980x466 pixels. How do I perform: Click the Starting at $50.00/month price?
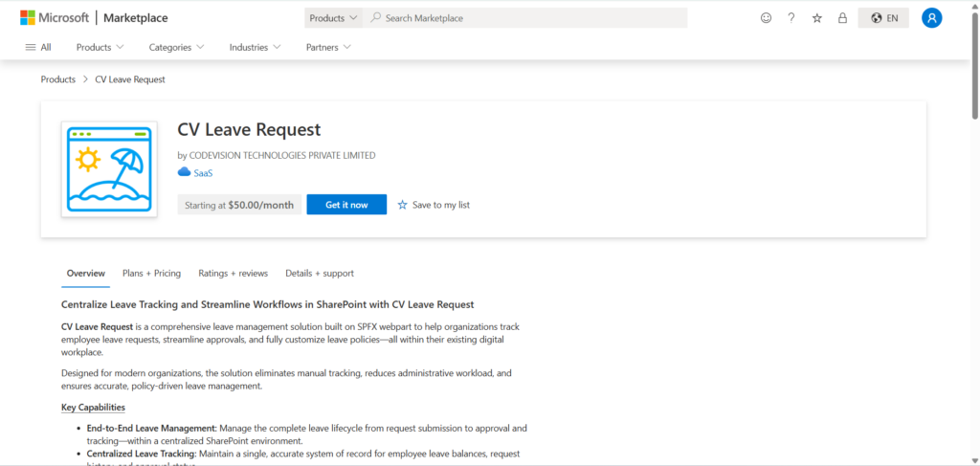point(239,204)
